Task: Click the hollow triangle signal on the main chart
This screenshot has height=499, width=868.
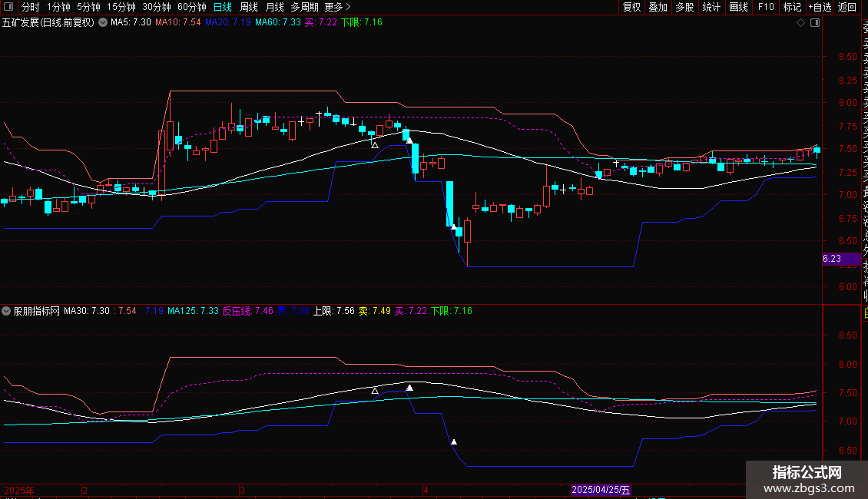Action: (x=375, y=145)
